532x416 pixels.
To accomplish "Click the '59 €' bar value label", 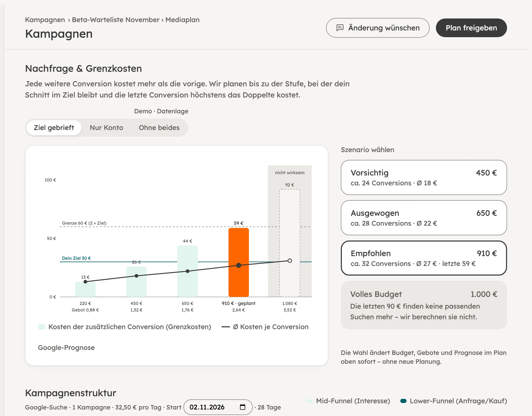I will (x=238, y=223).
